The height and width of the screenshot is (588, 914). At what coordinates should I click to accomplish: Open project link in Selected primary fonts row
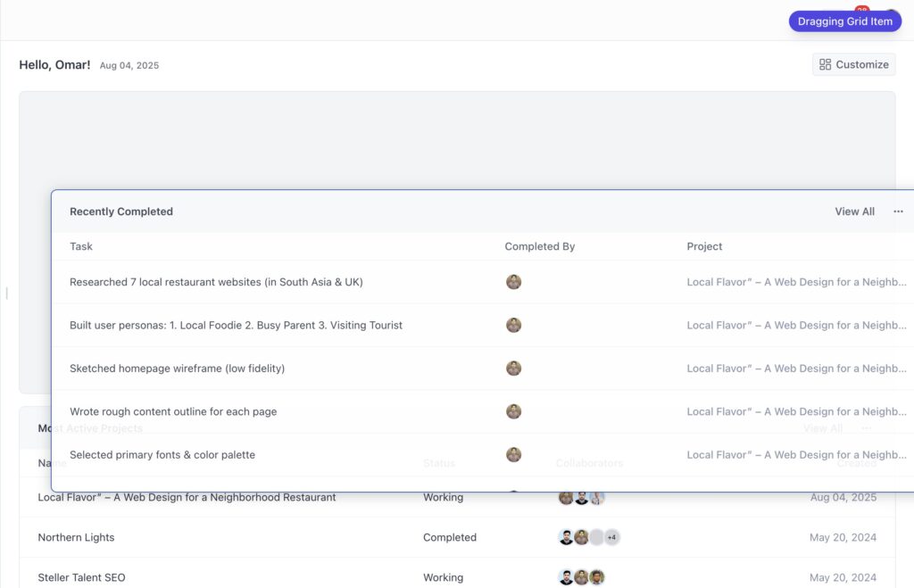pyautogui.click(x=796, y=454)
